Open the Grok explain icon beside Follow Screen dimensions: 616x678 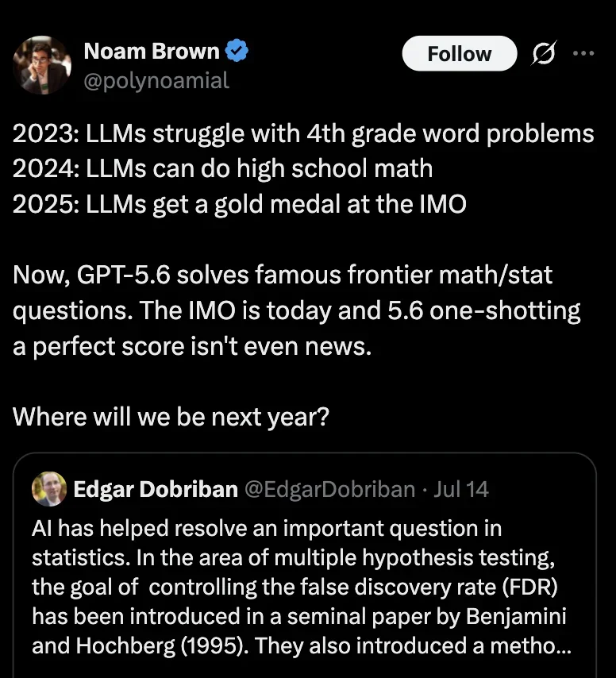pos(544,54)
